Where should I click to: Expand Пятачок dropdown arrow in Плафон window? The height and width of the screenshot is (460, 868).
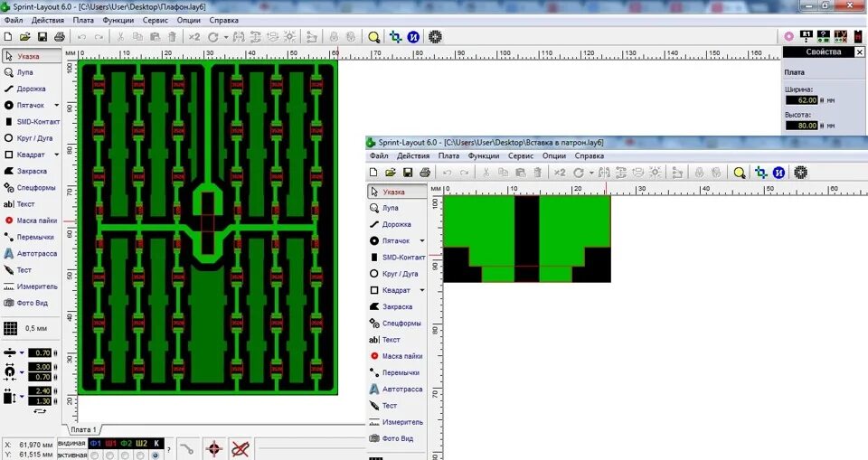(x=56, y=105)
